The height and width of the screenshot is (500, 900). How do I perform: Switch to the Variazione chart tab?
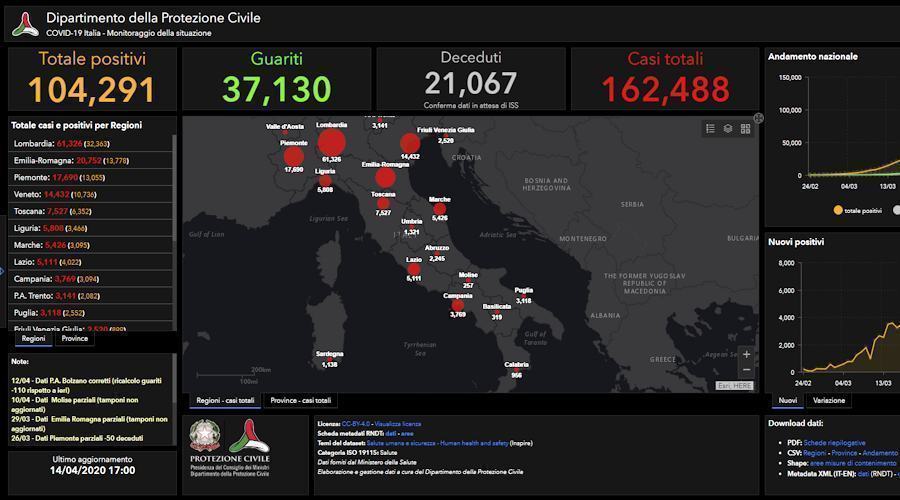coord(828,401)
